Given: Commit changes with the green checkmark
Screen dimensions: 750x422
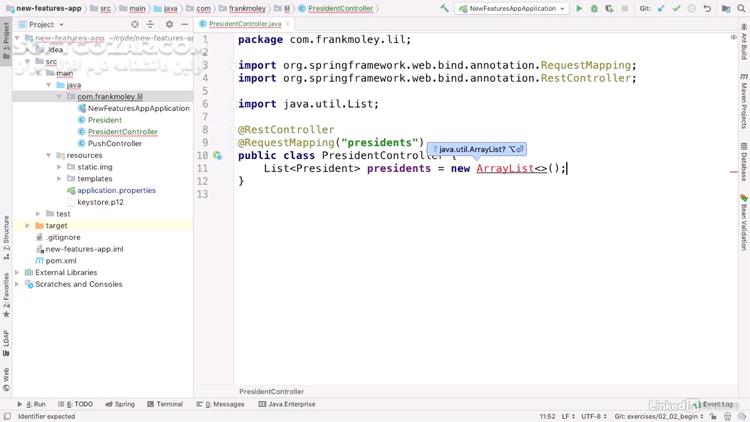Looking at the screenshot, I should pos(676,8).
